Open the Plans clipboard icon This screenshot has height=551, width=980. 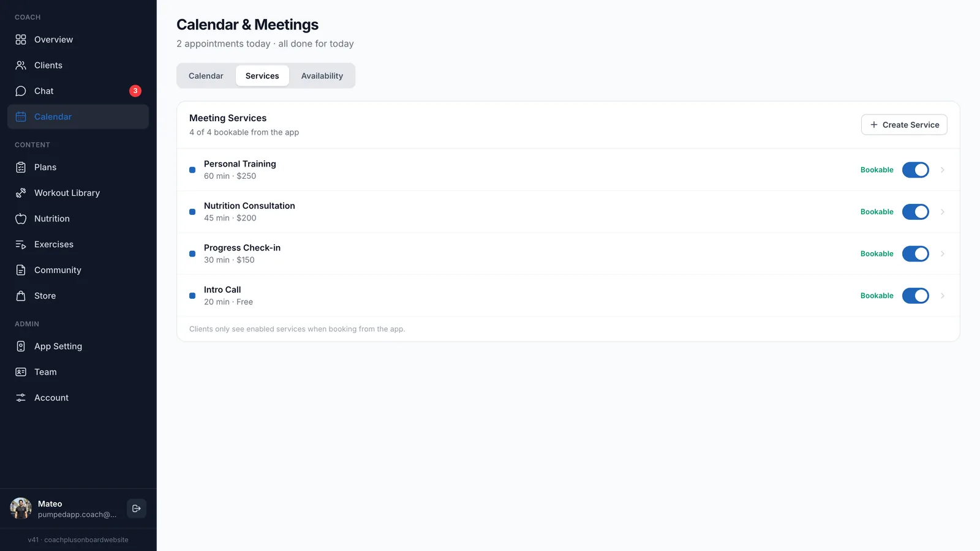coord(21,167)
